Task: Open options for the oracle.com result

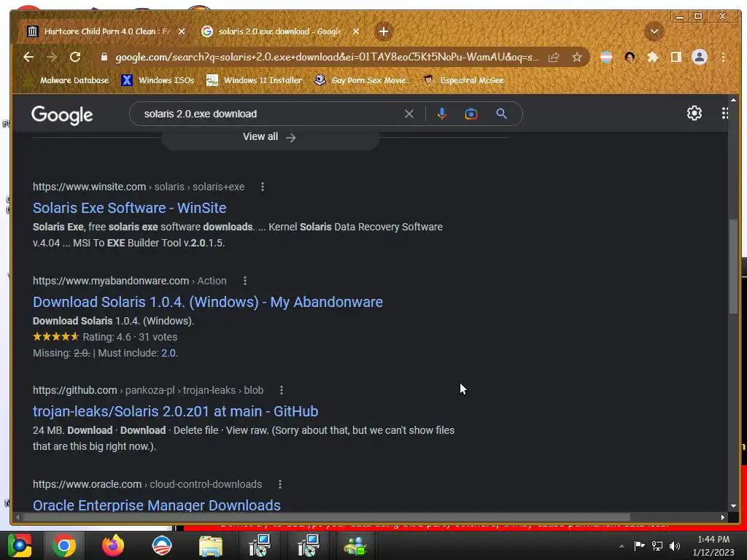Action: [280, 484]
